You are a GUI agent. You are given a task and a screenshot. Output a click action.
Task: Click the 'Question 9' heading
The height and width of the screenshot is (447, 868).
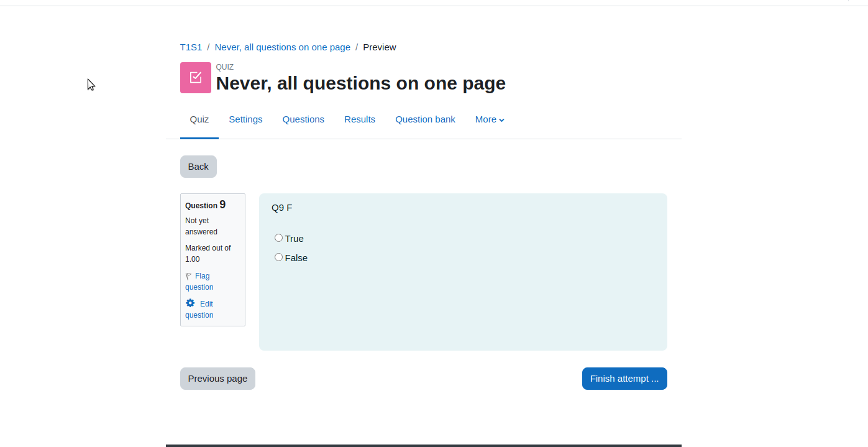[206, 205]
